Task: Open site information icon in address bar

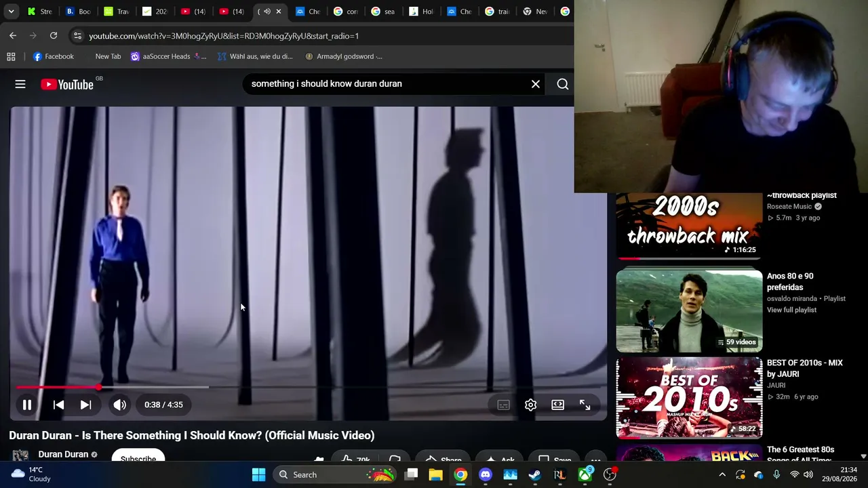Action: [77, 36]
